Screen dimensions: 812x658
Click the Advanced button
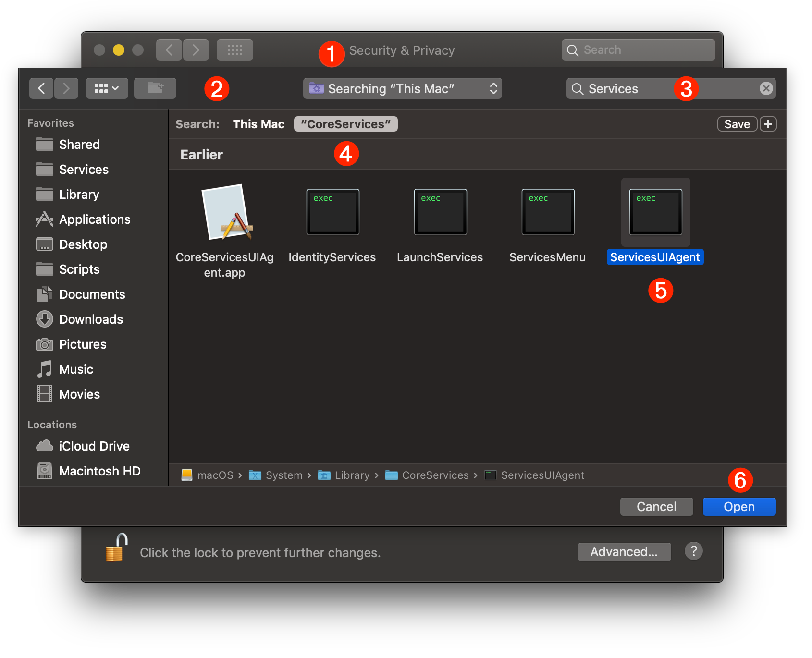point(624,551)
